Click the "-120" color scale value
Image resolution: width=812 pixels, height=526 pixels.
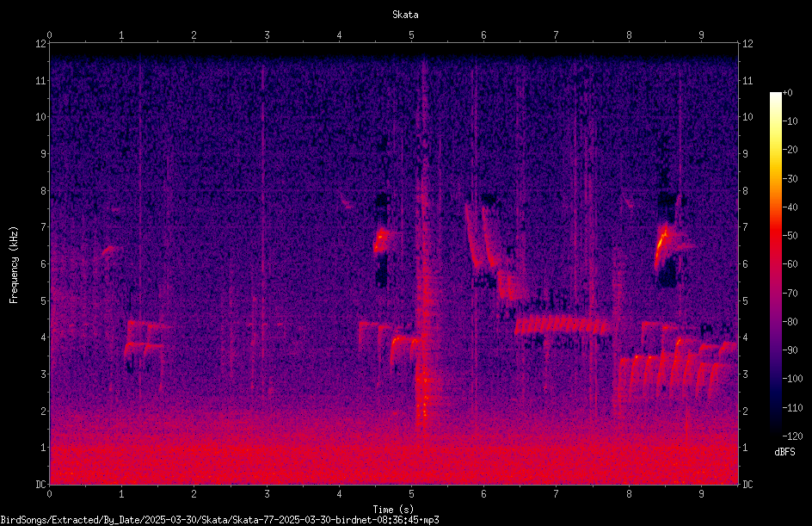pos(792,436)
